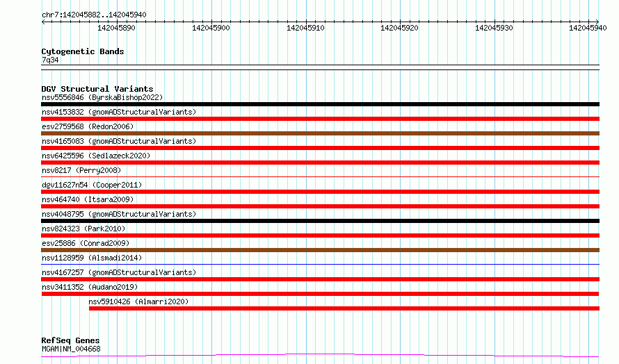Click ruler position 142045900
The image size is (619, 364).
point(211,28)
